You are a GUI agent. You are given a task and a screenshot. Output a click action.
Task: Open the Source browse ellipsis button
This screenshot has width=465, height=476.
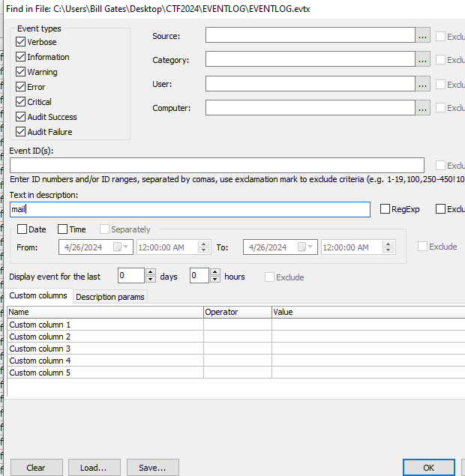(x=422, y=35)
